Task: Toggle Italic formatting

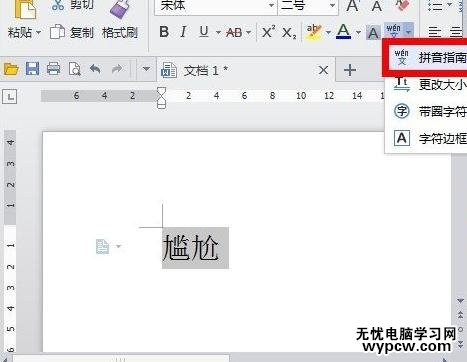Action: point(183,32)
